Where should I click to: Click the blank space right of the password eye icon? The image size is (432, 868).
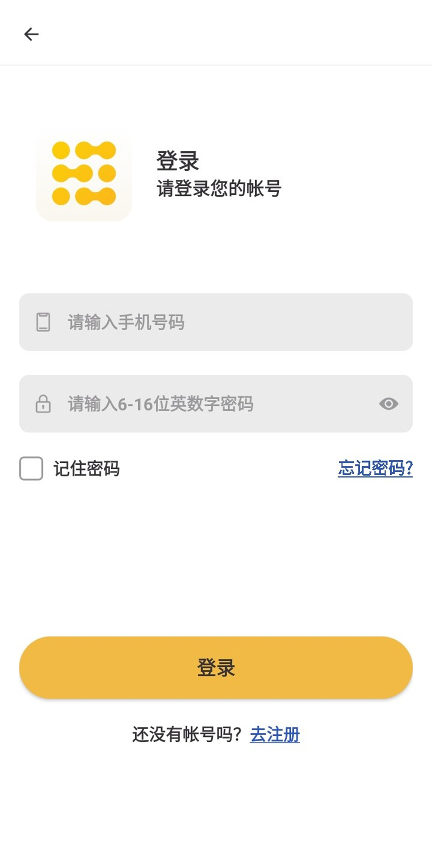coord(406,404)
